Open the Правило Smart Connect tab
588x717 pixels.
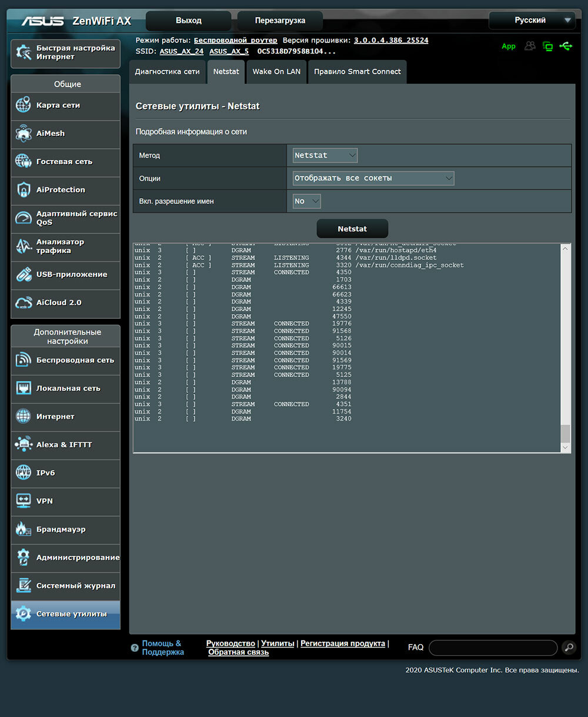358,72
